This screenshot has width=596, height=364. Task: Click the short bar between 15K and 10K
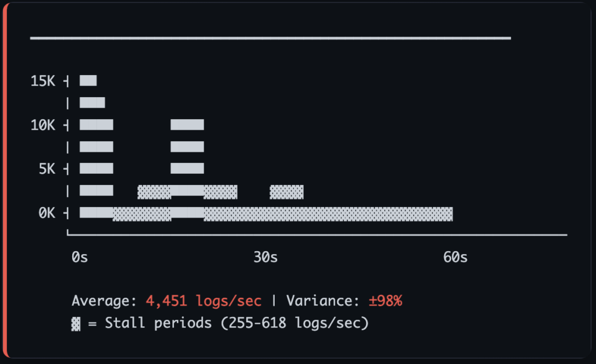click(x=93, y=103)
